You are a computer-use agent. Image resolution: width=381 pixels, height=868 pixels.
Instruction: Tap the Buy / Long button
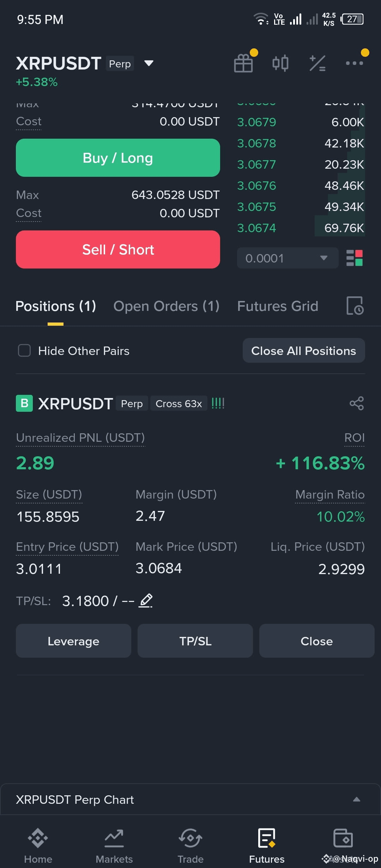(x=118, y=158)
